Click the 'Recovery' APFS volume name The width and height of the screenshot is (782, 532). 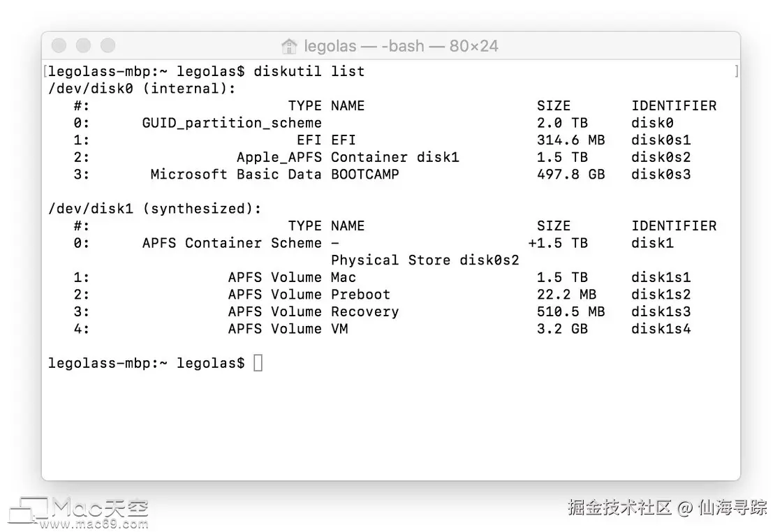point(364,311)
